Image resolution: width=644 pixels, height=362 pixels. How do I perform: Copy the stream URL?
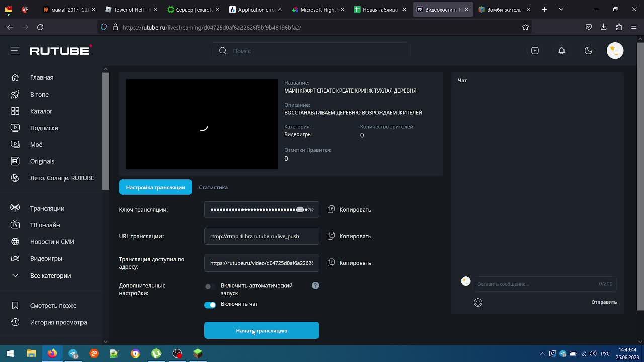[x=350, y=236]
